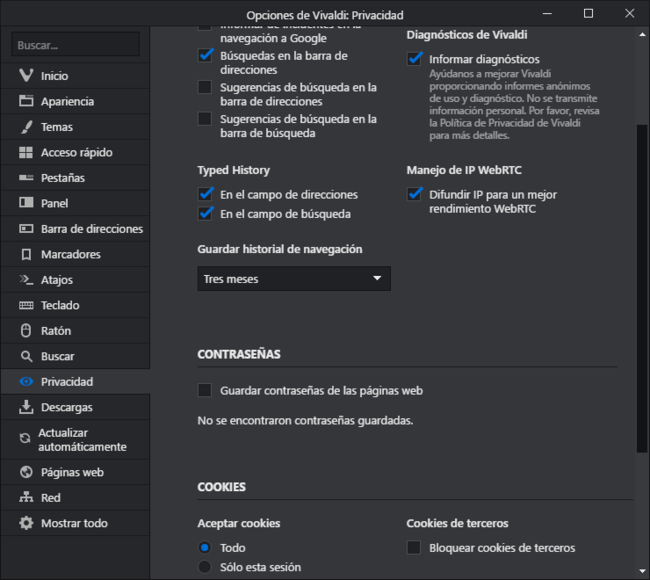This screenshot has height=580, width=650.
Task: Open the Teclado keyboard icon
Action: point(26,306)
